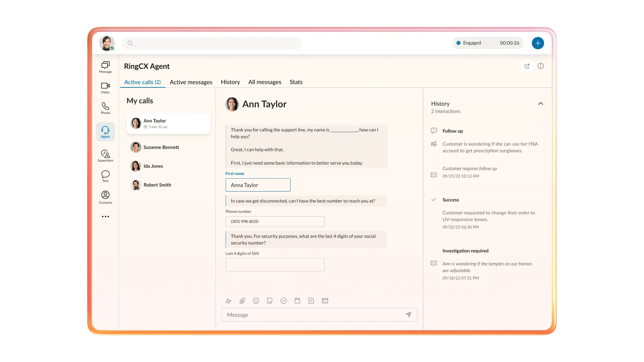Insert a GIF using GIF icon
The image size is (644, 362).
pos(270,301)
